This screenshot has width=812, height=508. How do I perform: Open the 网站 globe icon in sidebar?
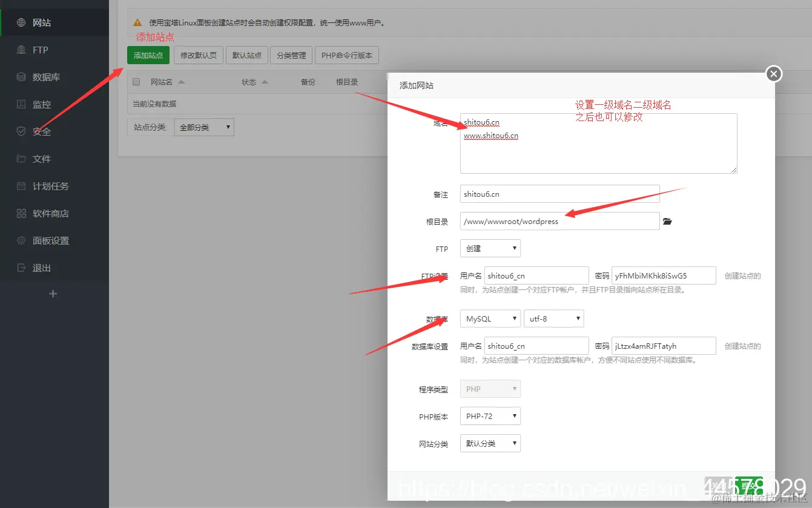[x=21, y=23]
